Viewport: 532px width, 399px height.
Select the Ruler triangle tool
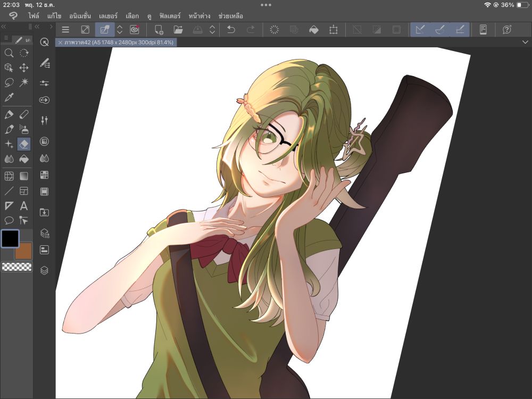[x=9, y=206]
